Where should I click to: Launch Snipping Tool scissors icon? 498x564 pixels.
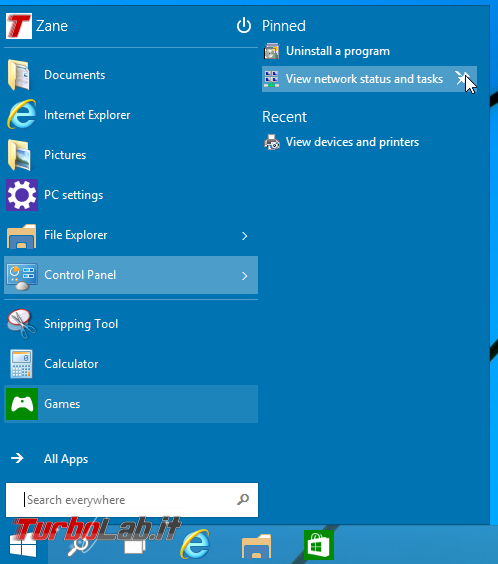tap(22, 324)
